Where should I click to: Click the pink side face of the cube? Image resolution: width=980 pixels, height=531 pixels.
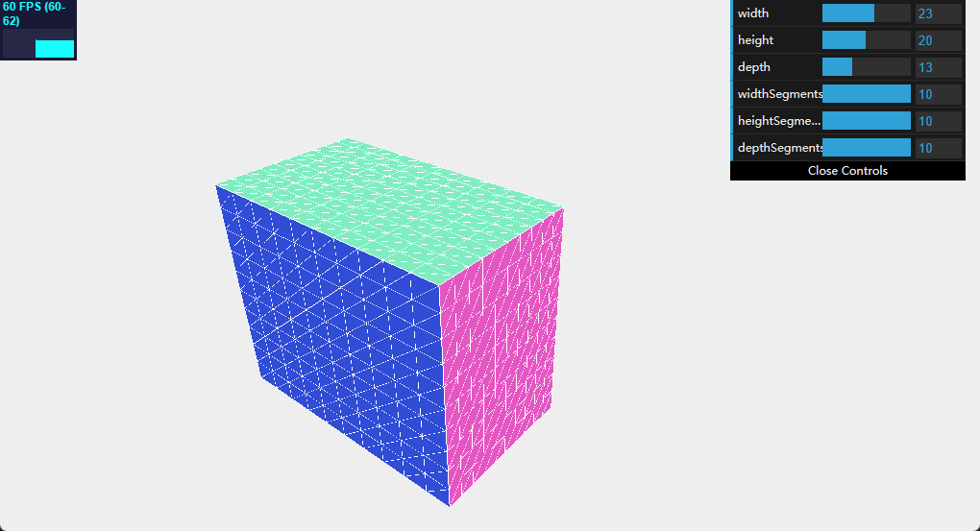[500, 355]
